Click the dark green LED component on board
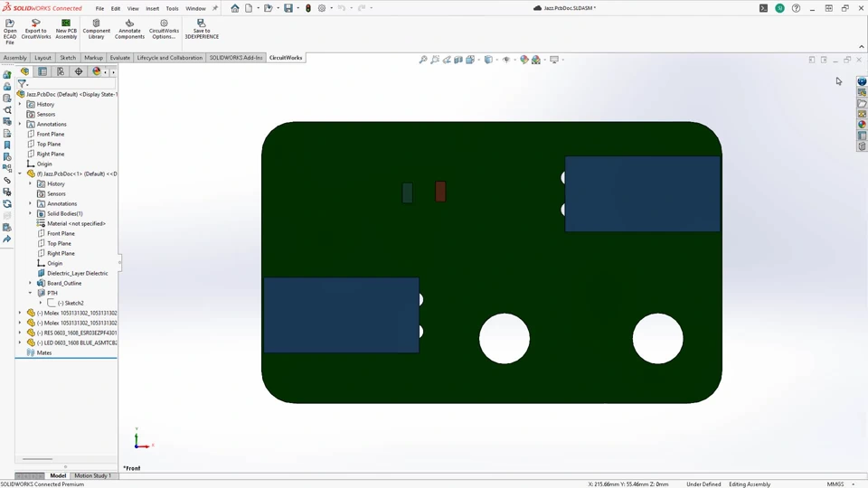Viewport: 868px width, 488px height. click(408, 192)
